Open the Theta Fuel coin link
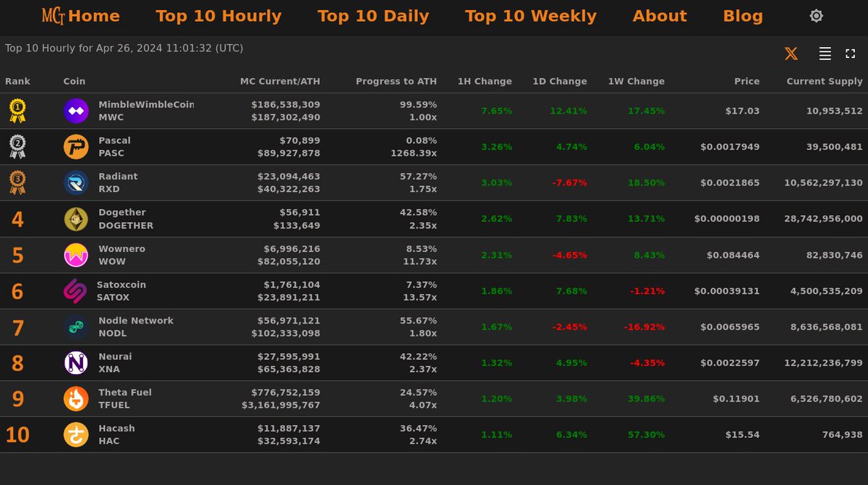 [125, 392]
